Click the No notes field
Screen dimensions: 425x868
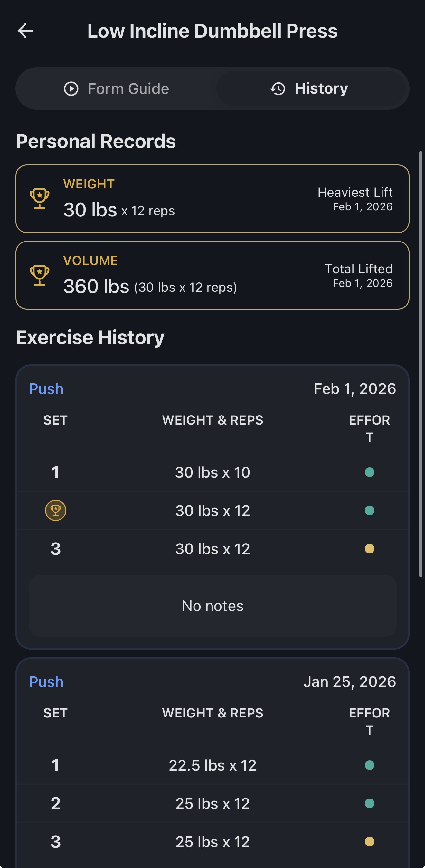tap(212, 606)
